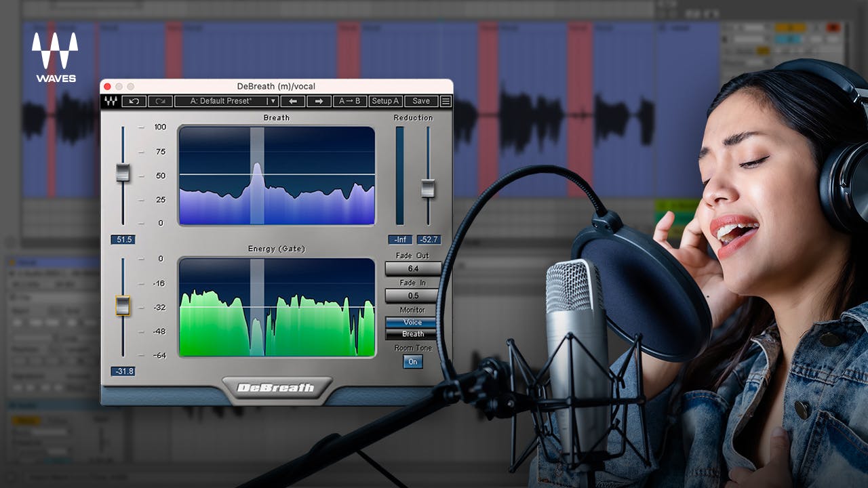The image size is (868, 488).
Task: Click the DeBreath logo plate
Action: point(277,388)
